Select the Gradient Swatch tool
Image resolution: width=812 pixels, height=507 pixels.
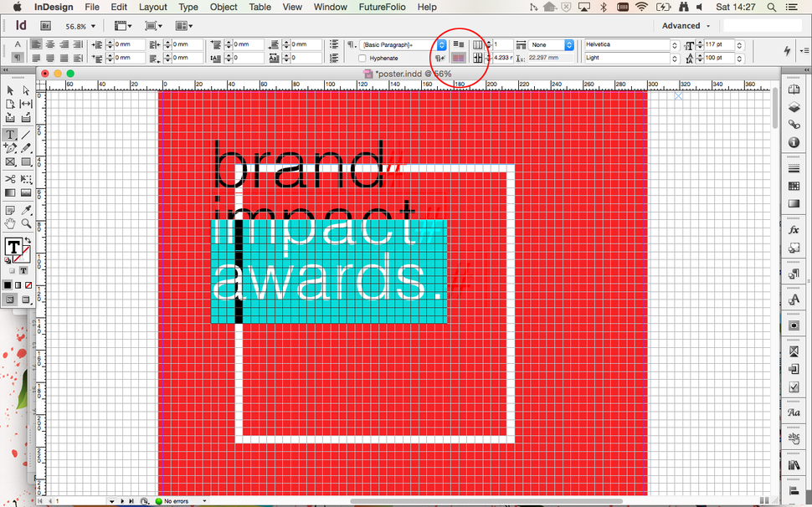click(x=10, y=193)
